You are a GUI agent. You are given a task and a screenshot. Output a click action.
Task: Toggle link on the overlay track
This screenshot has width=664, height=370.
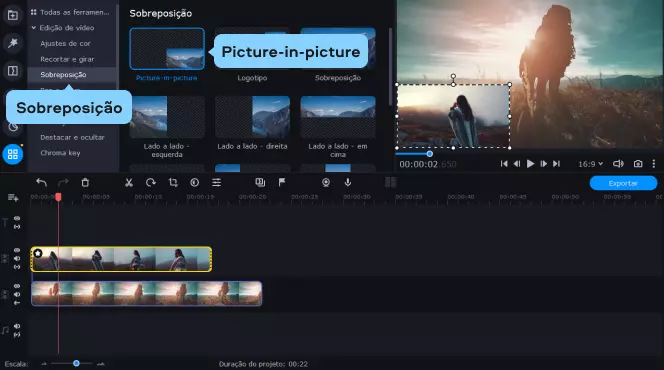point(17,267)
